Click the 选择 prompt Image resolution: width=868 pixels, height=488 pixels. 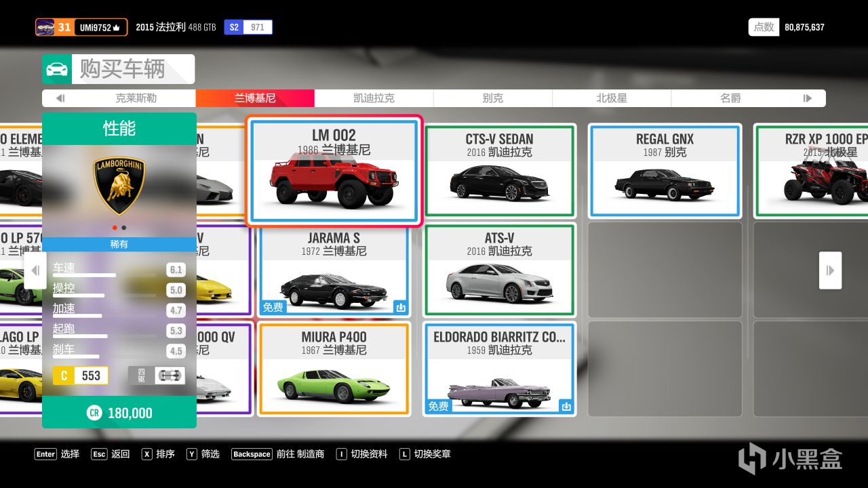[70, 454]
